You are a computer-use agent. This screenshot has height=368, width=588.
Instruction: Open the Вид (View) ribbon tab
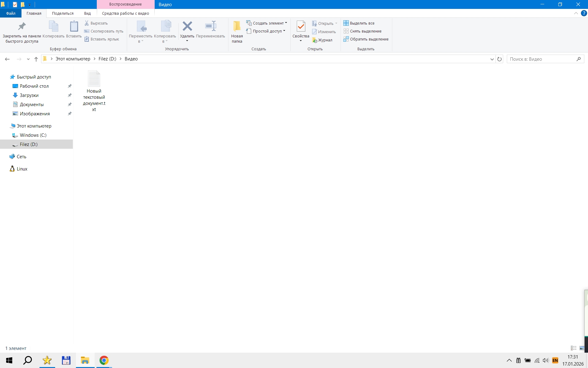87,13
